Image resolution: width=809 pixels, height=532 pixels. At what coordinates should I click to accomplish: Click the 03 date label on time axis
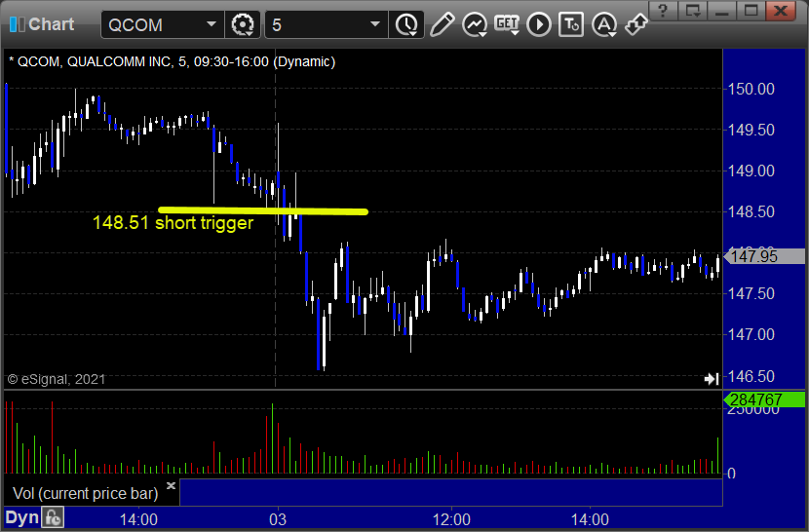(278, 519)
